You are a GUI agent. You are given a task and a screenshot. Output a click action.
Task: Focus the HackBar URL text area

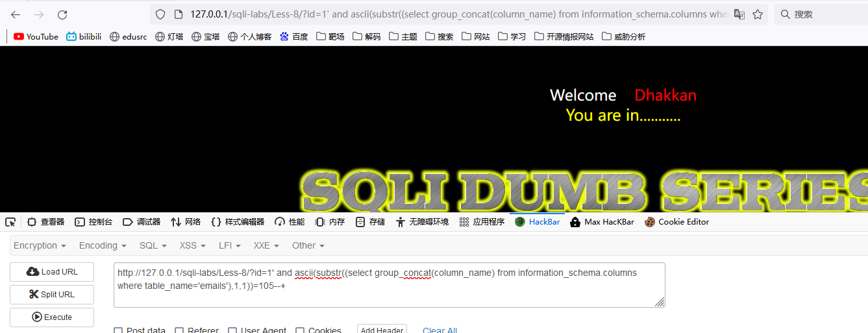[x=389, y=284]
